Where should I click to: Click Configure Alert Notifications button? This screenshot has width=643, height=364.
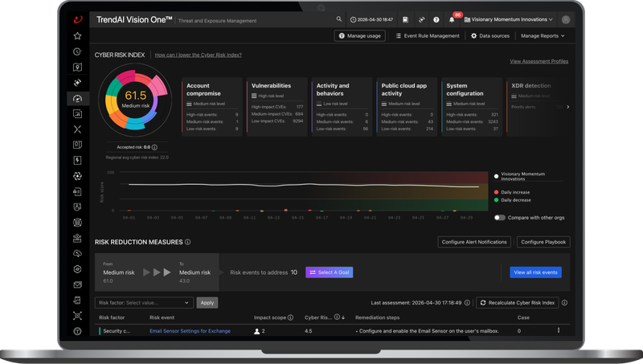[x=474, y=242]
